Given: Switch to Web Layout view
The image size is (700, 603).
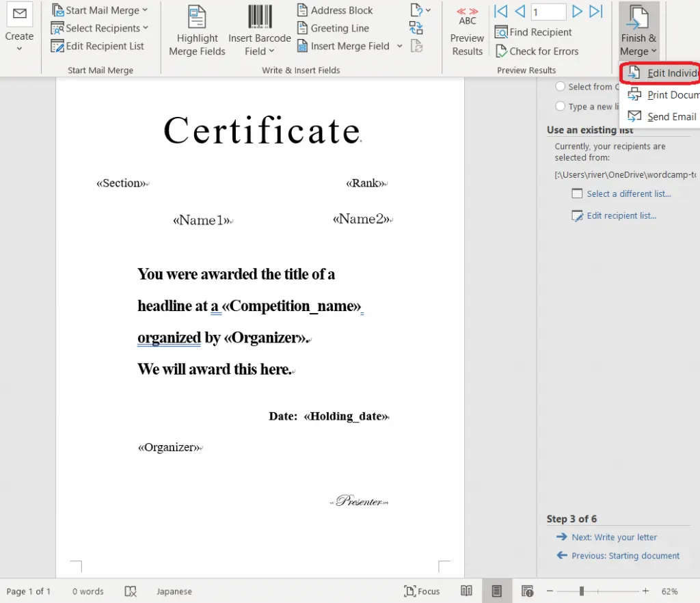Looking at the screenshot, I should click(x=527, y=591).
